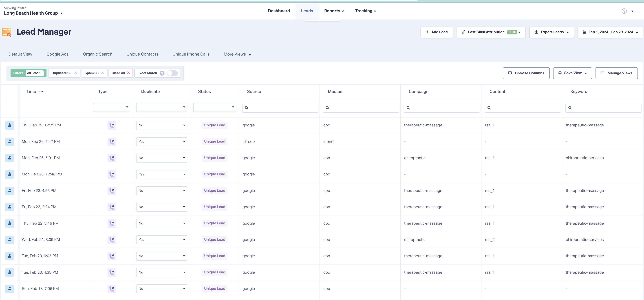Click the Add Lead button
This screenshot has height=300, width=644.
[437, 32]
